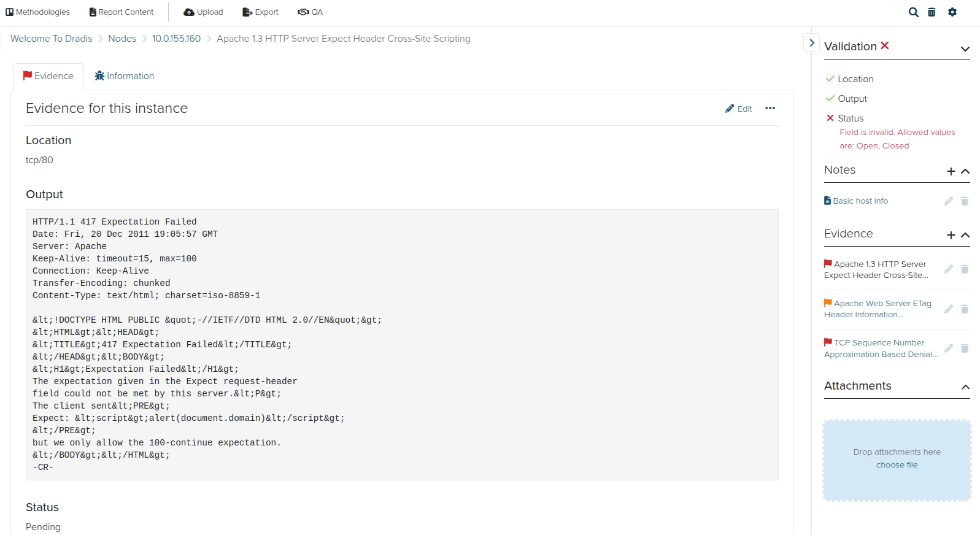This screenshot has height=535, width=980.
Task: Expand the Validation section chevron
Action: tap(965, 49)
